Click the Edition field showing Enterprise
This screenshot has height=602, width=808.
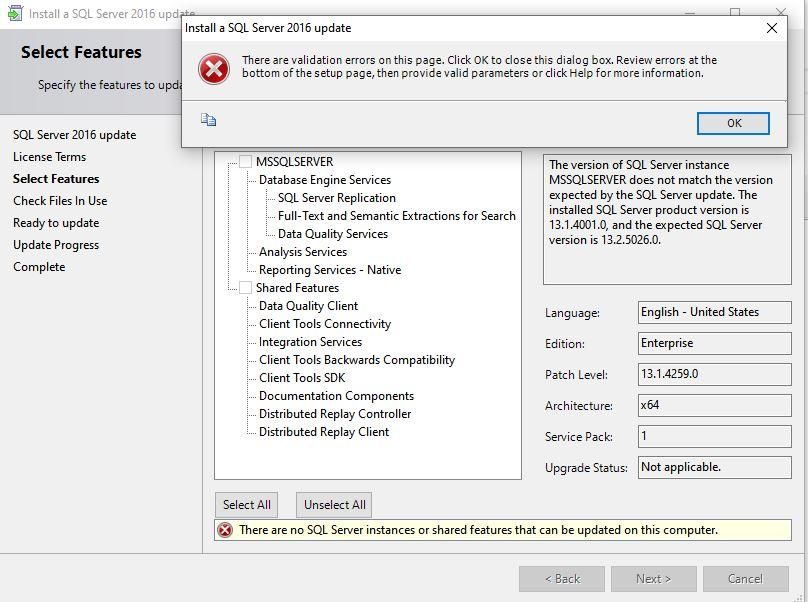(714, 343)
